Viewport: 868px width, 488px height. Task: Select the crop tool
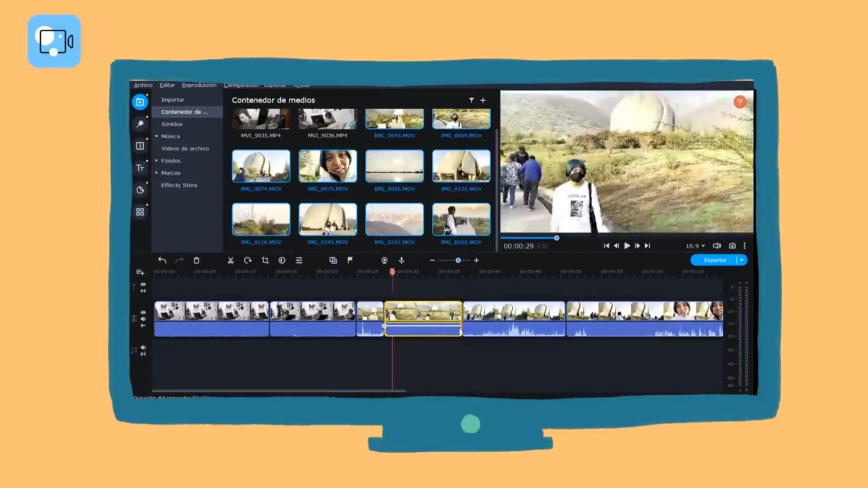pos(265,260)
